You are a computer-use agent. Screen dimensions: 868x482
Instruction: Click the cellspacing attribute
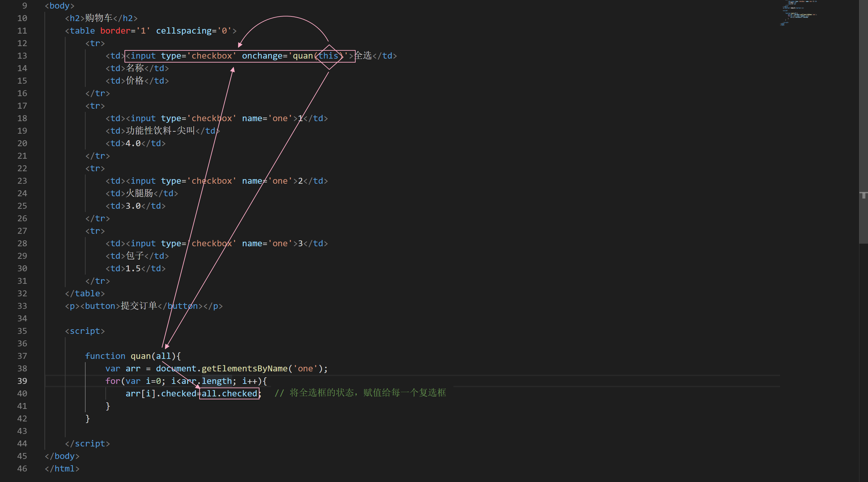click(x=184, y=31)
